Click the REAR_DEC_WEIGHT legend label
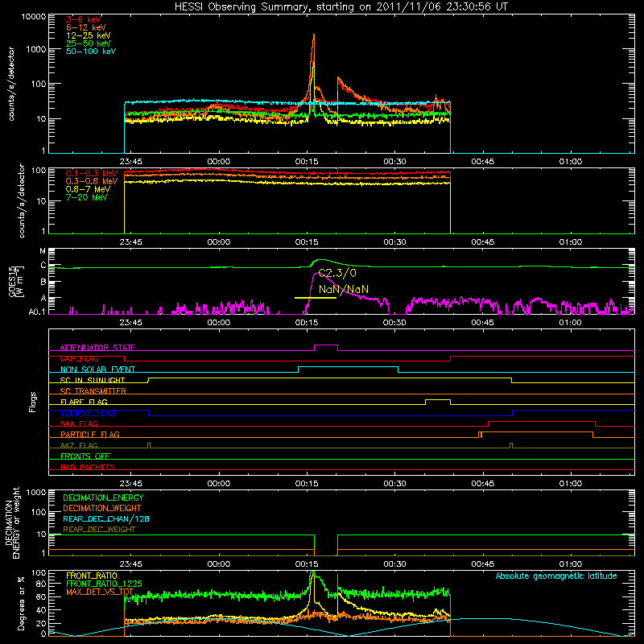 click(x=99, y=530)
